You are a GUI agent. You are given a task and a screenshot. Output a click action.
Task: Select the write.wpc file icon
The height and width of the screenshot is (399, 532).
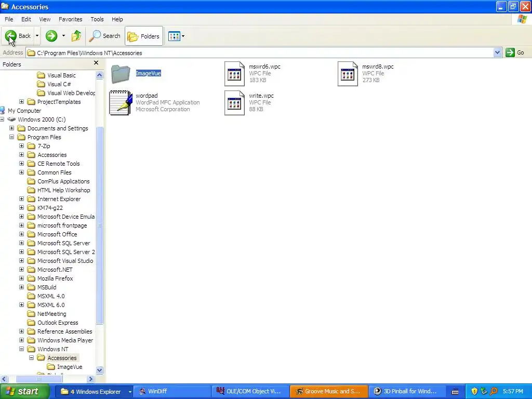[234, 103]
